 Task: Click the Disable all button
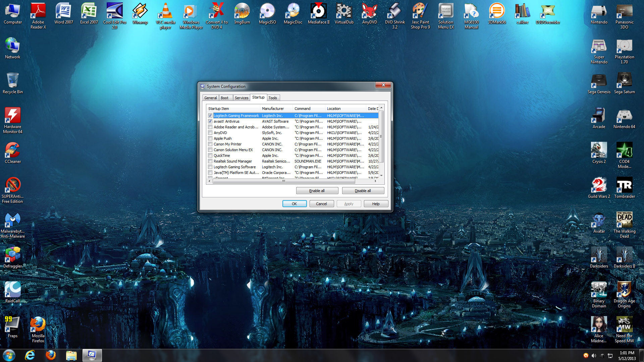(363, 191)
